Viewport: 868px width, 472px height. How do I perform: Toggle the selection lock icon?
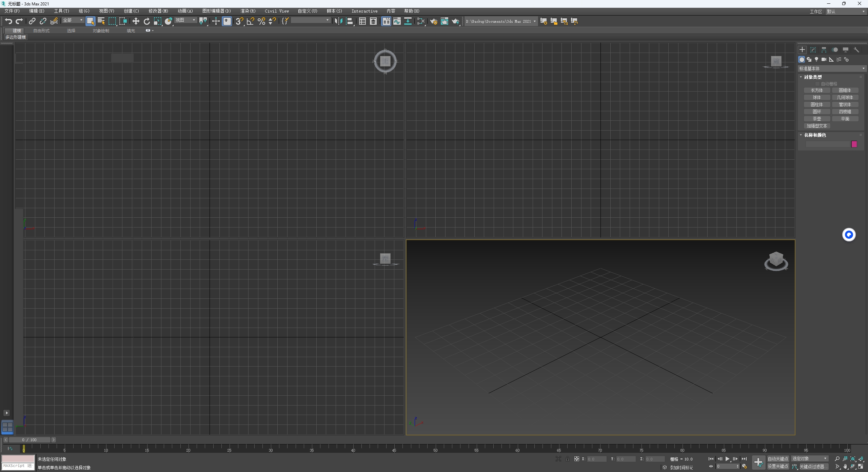[x=567, y=459]
